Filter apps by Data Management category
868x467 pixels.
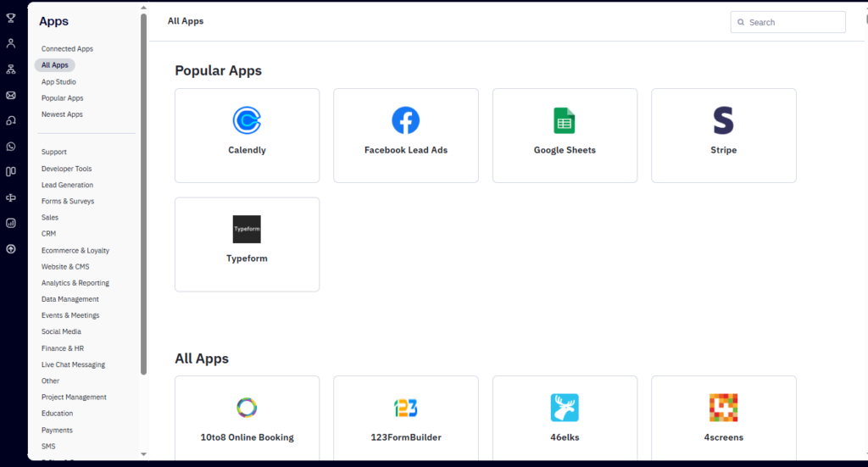coord(70,299)
